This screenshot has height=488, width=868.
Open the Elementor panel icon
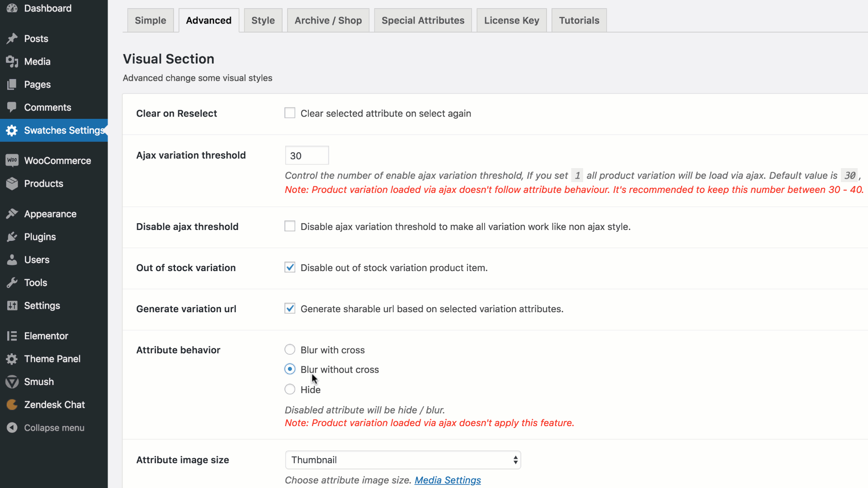tap(12, 336)
